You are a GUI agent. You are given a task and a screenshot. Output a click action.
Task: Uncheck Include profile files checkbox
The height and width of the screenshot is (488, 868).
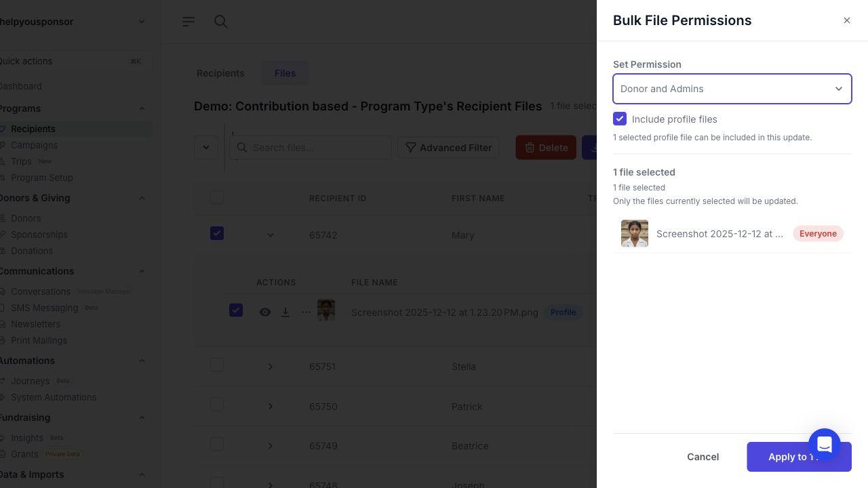[620, 119]
